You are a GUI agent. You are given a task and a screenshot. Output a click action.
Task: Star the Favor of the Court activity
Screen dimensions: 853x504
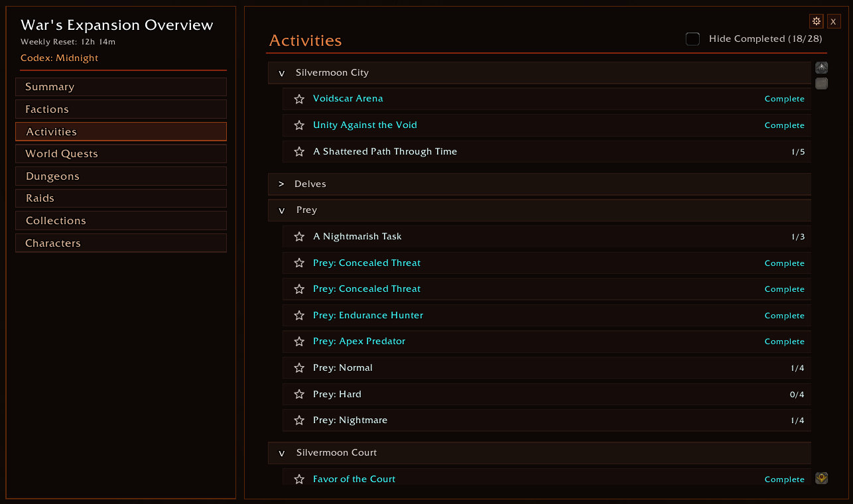coord(299,479)
